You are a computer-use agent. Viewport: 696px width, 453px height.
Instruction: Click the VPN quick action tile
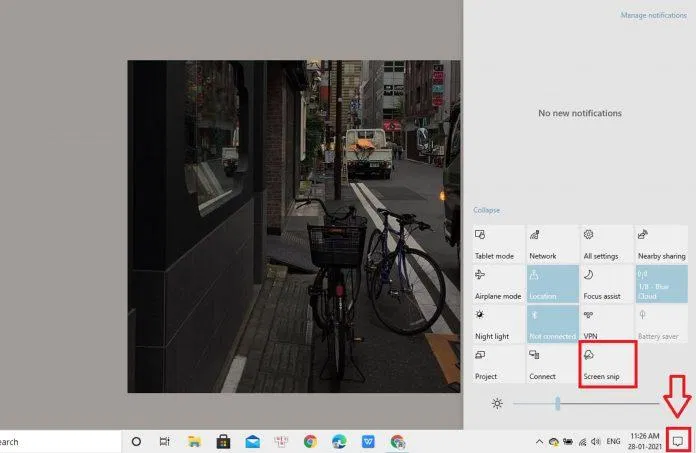tap(607, 324)
